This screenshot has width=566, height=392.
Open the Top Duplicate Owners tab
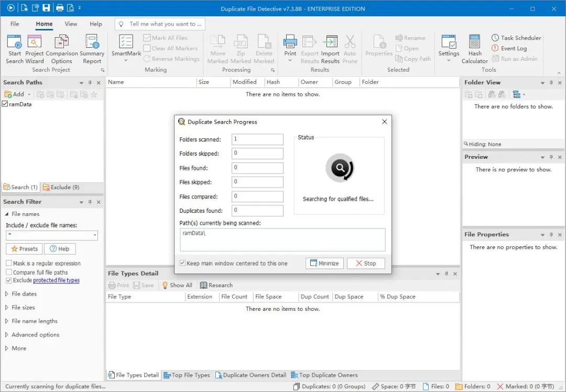324,375
